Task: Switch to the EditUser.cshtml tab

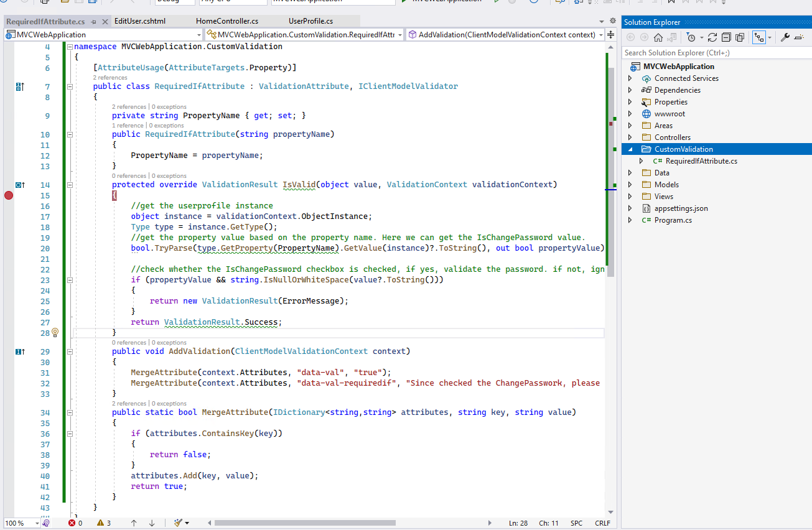Action: click(139, 21)
